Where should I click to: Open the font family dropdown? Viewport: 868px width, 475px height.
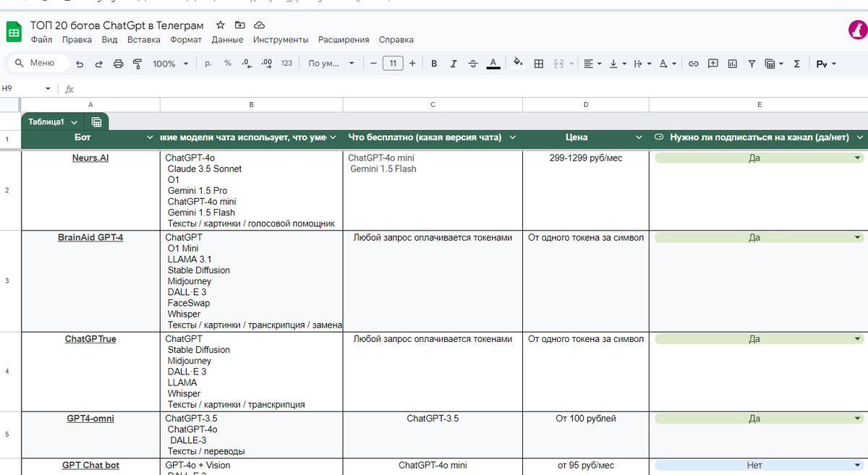tap(331, 64)
